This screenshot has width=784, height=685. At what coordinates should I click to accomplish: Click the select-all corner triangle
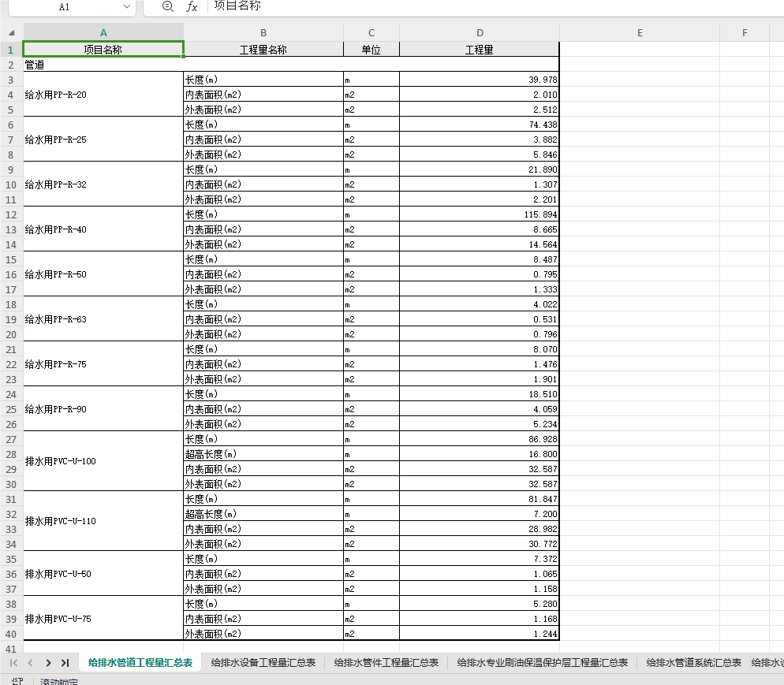[x=12, y=33]
